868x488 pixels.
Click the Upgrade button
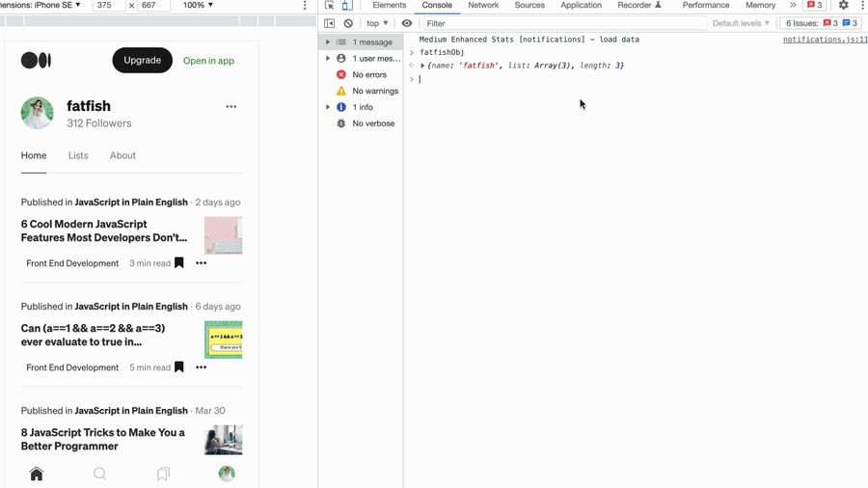(x=142, y=61)
